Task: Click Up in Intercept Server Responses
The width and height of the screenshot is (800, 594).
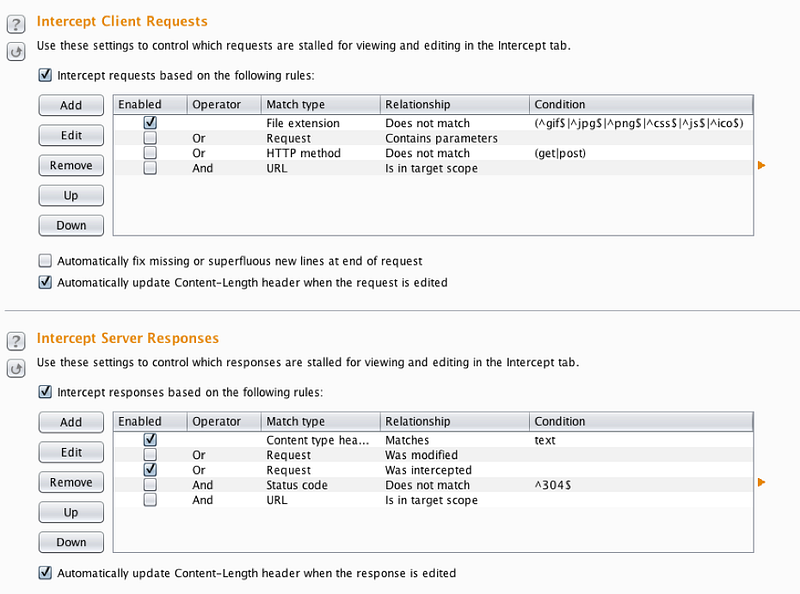Action: (x=71, y=512)
